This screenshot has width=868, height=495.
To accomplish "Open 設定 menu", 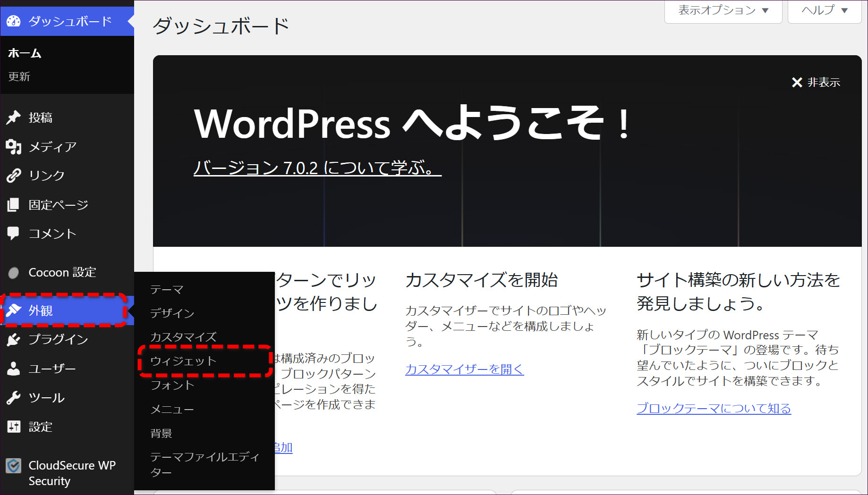I will point(67,427).
